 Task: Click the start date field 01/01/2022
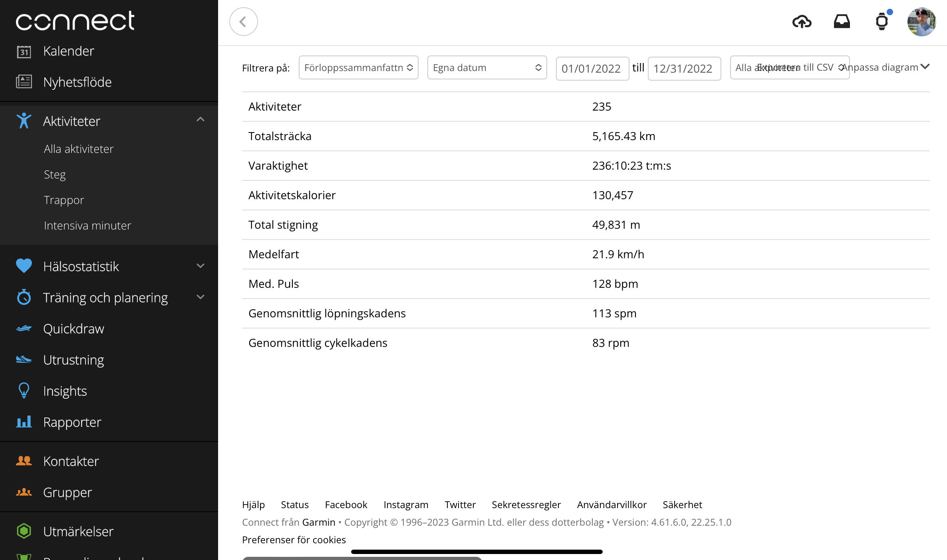592,69
